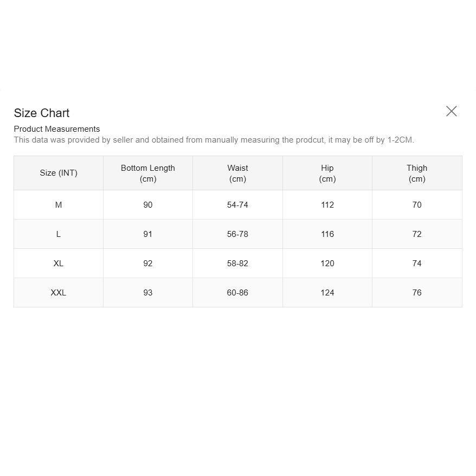Click the bottom length value 90
Image resolution: width=476 pixels, height=476 pixels.
pos(148,205)
